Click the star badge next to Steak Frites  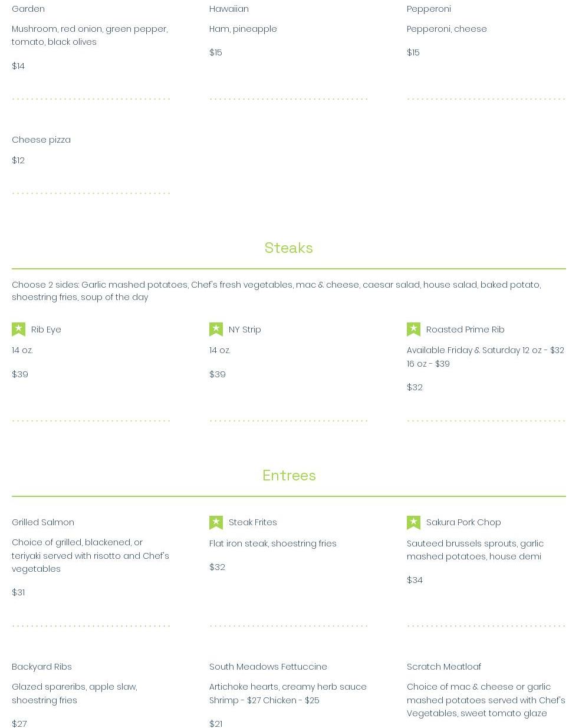click(216, 522)
